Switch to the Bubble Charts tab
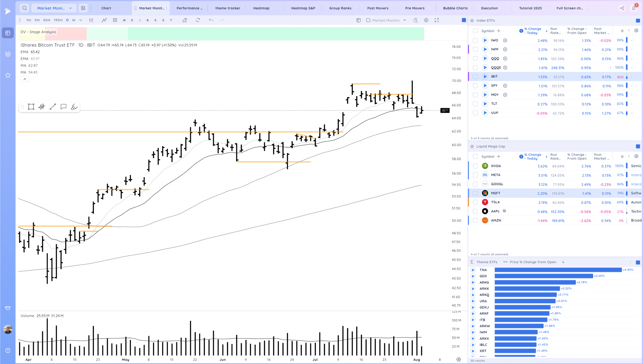 pos(455,8)
